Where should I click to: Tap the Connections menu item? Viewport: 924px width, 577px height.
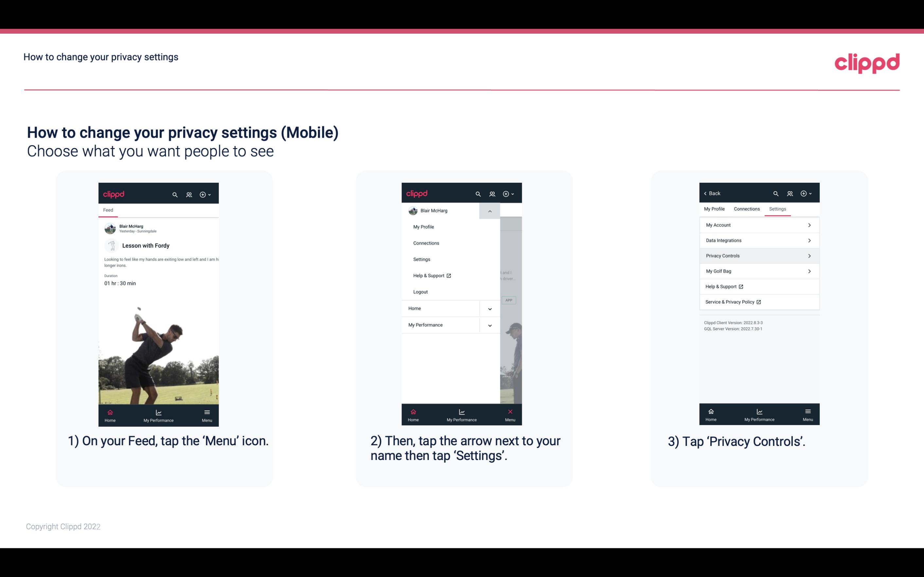point(426,243)
